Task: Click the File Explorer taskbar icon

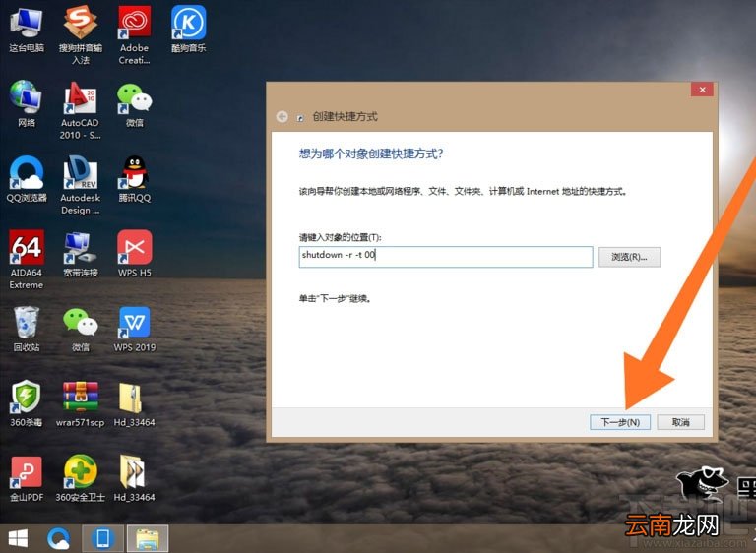Action: point(148,538)
